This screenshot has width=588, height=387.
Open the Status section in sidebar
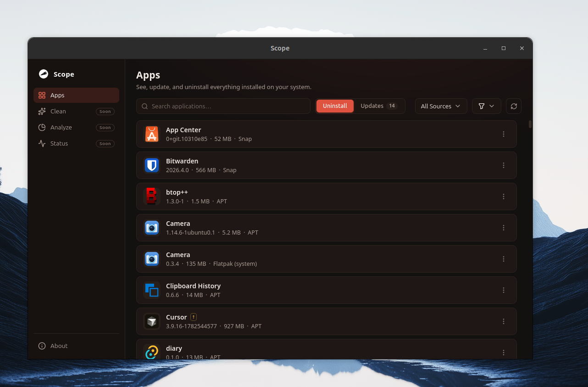tap(76, 143)
